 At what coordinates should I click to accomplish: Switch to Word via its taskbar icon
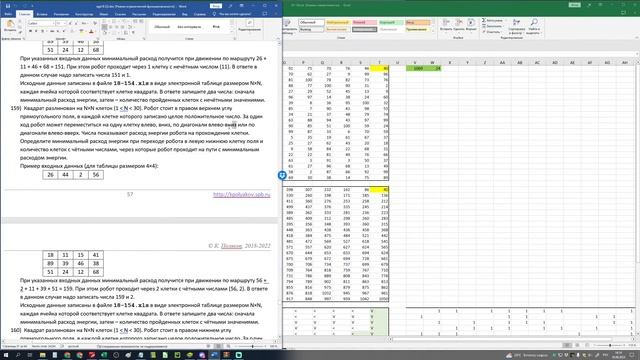click(x=214, y=355)
